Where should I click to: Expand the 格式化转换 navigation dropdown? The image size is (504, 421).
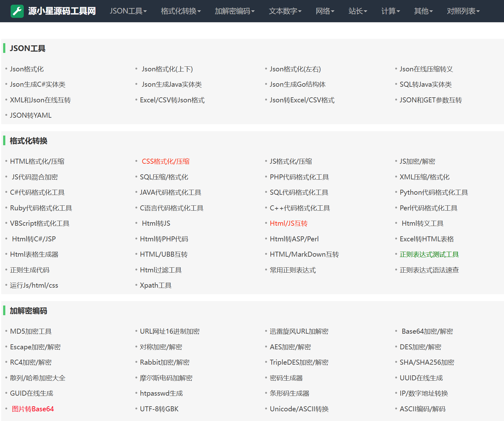(180, 11)
